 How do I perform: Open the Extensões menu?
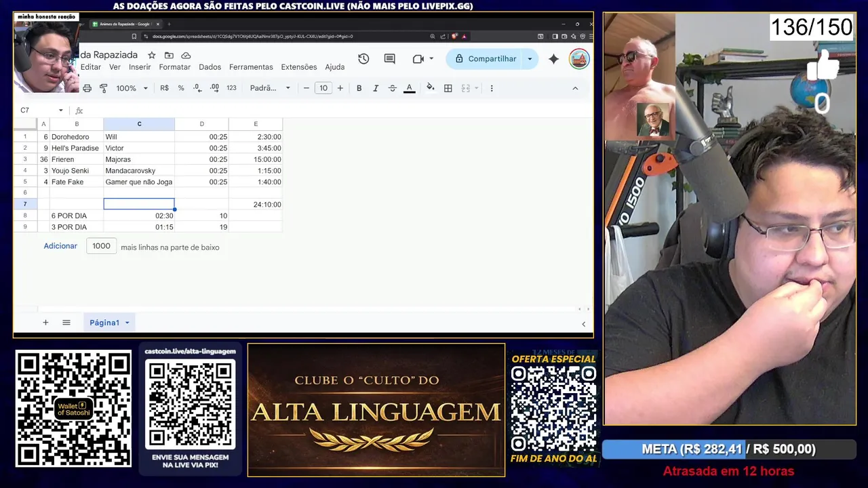[x=299, y=67]
